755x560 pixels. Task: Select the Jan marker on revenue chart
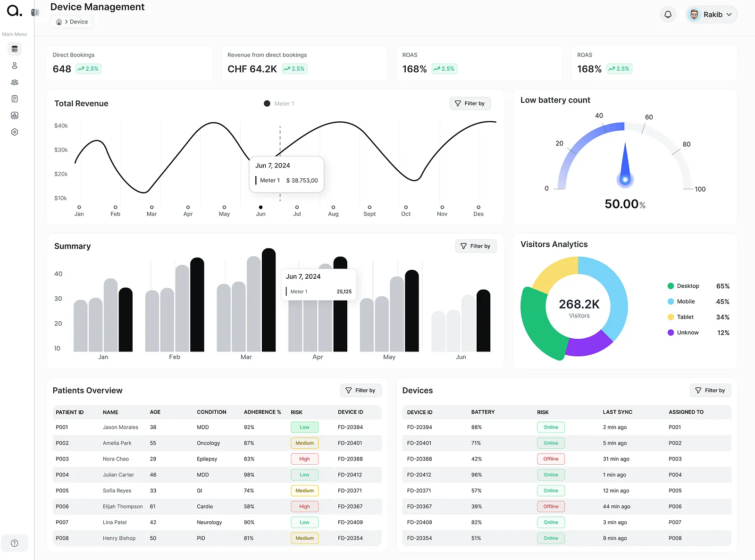point(79,207)
